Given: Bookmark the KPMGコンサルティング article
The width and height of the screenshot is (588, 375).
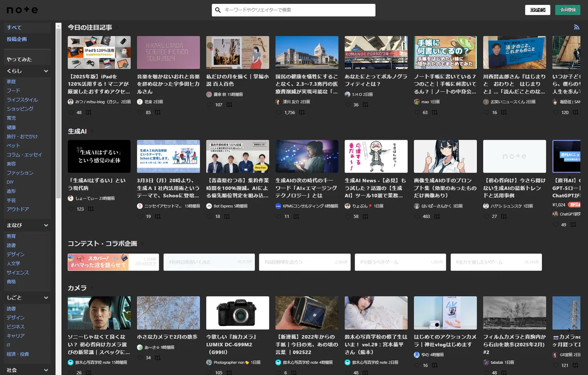Looking at the screenshot, I should pyautogui.click(x=296, y=216).
